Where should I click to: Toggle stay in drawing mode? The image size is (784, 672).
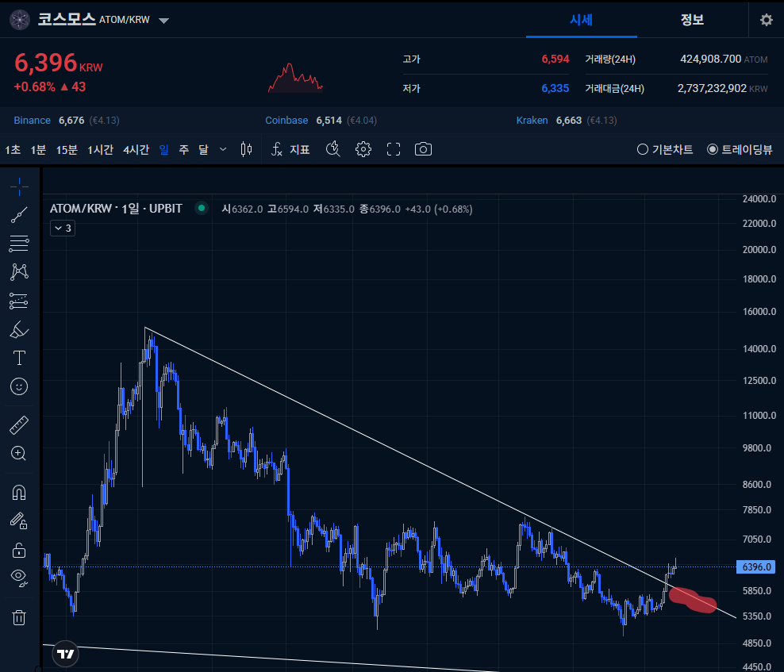[x=19, y=521]
